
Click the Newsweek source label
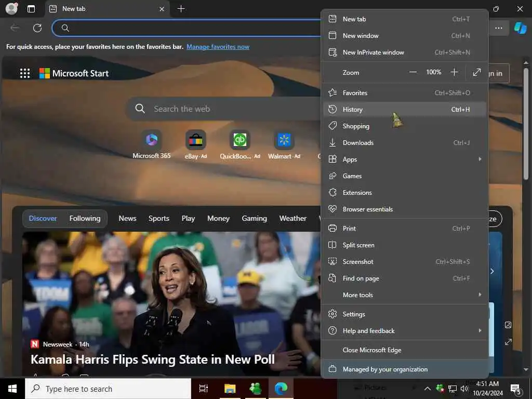click(x=58, y=344)
